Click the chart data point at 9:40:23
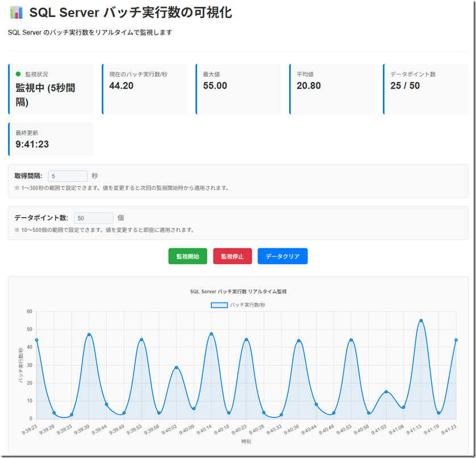Viewport: 476px width, 458px height. (x=246, y=340)
